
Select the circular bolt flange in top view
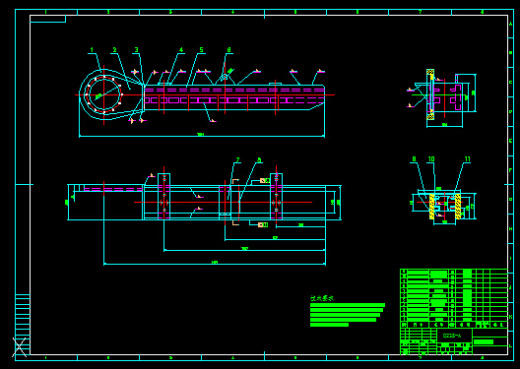(104, 95)
